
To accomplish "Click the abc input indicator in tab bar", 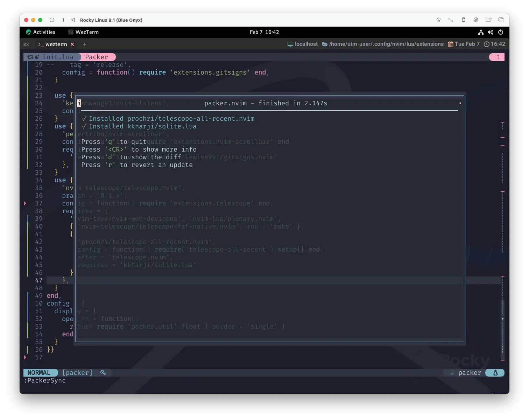I will pyautogui.click(x=26, y=44).
